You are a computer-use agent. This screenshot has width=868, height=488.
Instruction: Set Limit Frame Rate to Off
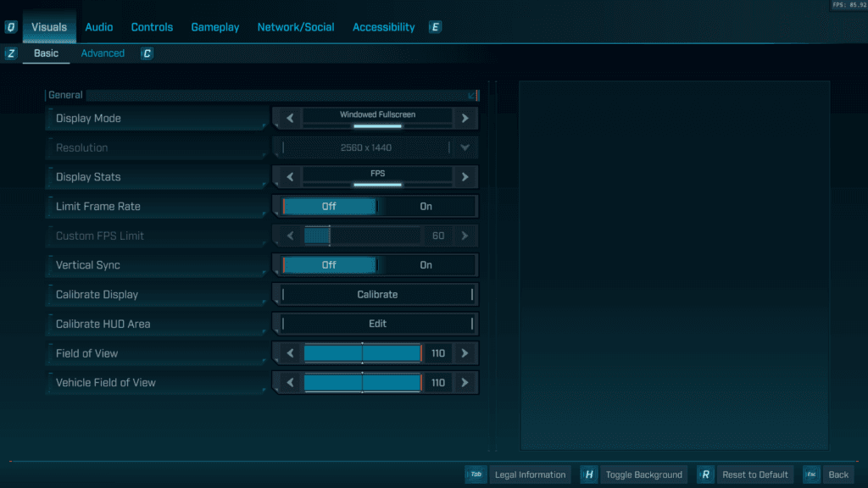click(x=331, y=206)
